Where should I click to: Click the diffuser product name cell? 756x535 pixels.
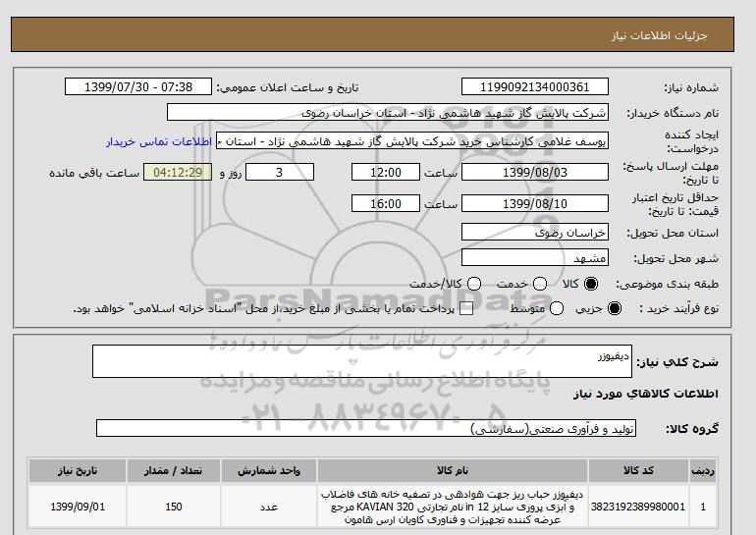click(x=453, y=507)
